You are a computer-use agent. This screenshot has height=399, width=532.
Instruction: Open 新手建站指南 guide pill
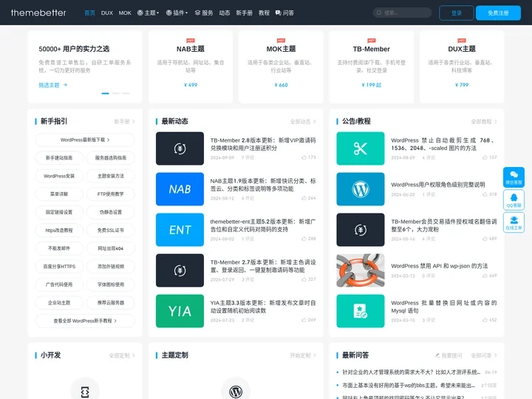tap(59, 158)
